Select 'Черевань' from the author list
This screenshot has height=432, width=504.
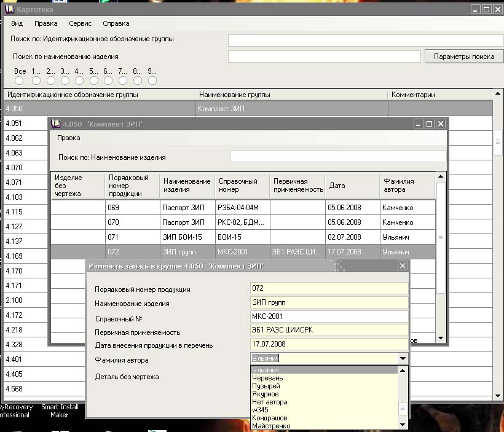click(267, 378)
